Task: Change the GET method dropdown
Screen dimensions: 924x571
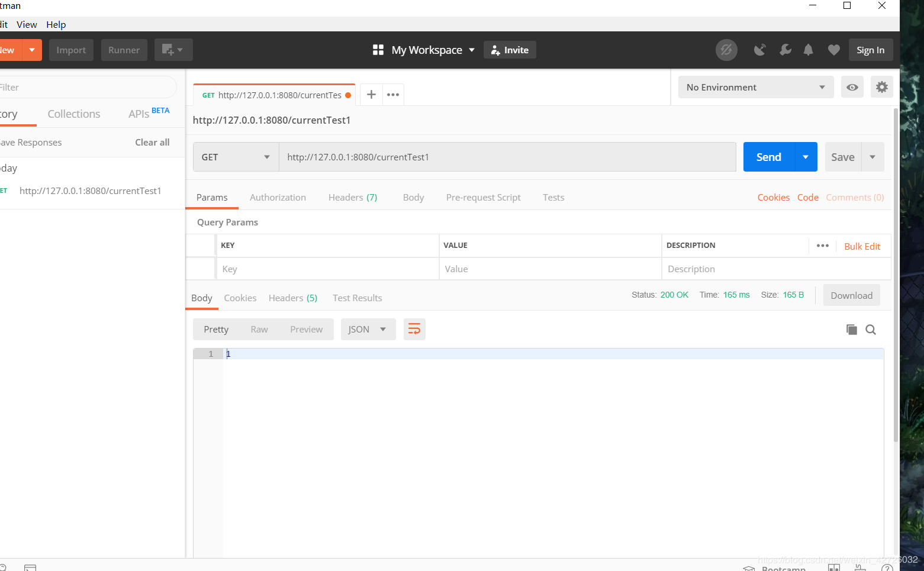Action: point(236,157)
